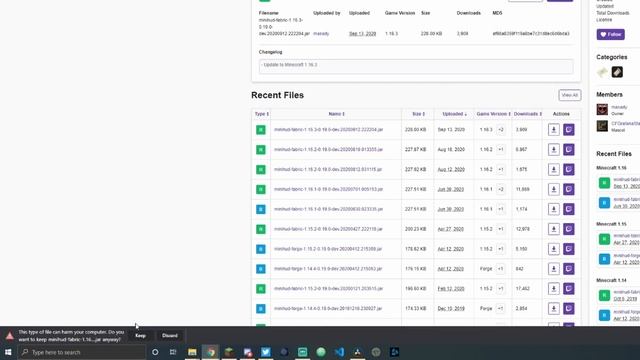Focus the Windows taskbar search box
This screenshot has width=640, height=360.
click(x=82, y=352)
